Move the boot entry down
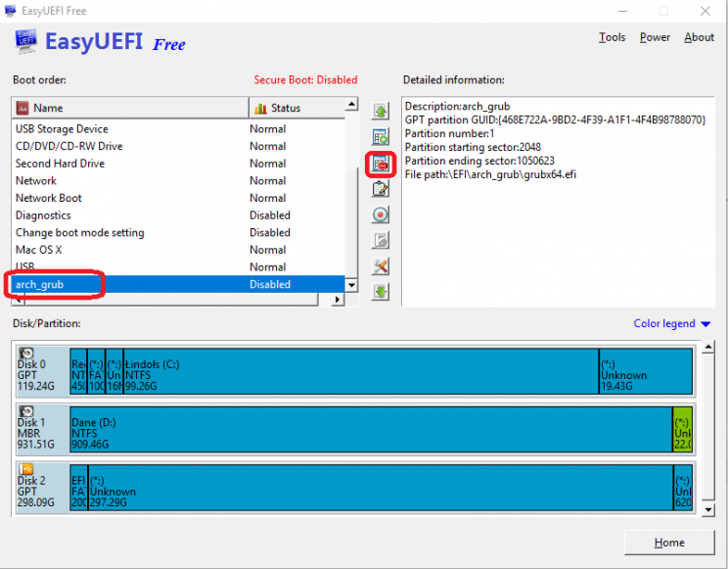The width and height of the screenshot is (728, 569). [381, 291]
